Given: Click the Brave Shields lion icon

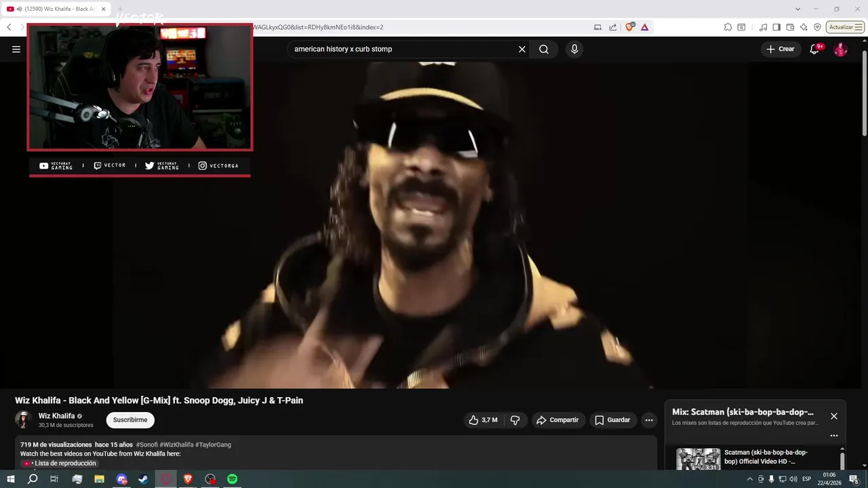Looking at the screenshot, I should (630, 27).
